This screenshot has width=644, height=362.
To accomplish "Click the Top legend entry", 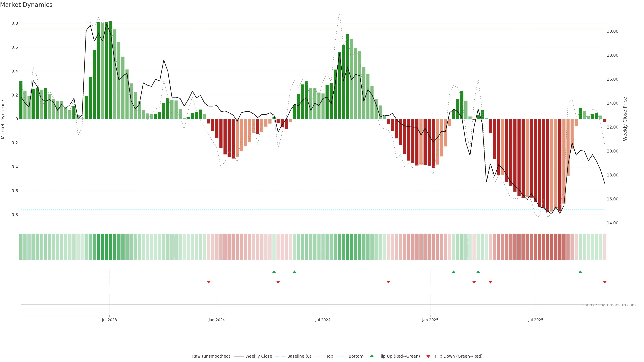I will pos(330,356).
